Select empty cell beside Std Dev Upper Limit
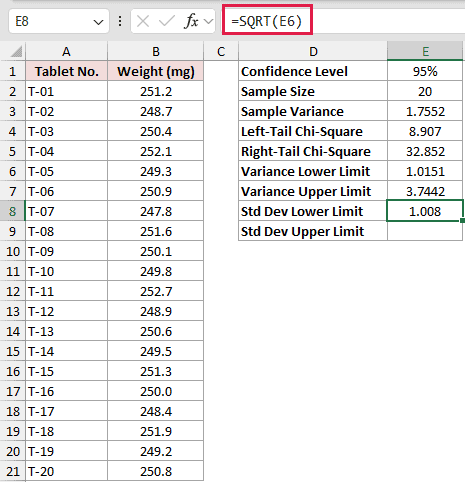The width and height of the screenshot is (465, 482). tap(425, 231)
